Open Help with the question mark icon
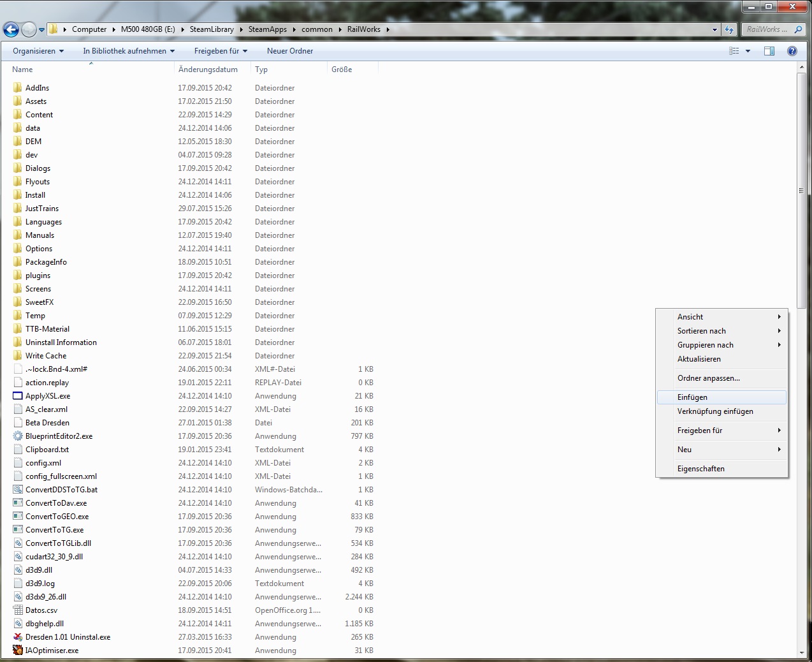Viewport: 812px width, 662px height. tap(792, 51)
